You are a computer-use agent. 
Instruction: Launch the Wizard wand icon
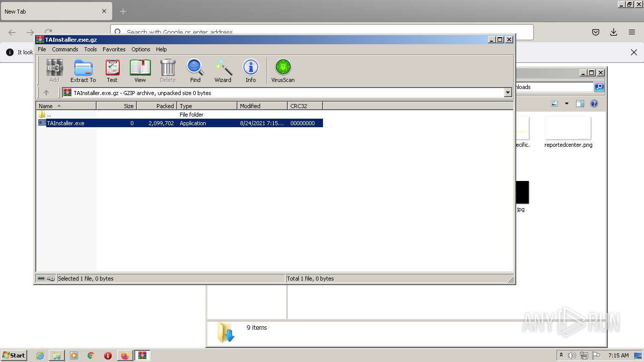pos(223,71)
